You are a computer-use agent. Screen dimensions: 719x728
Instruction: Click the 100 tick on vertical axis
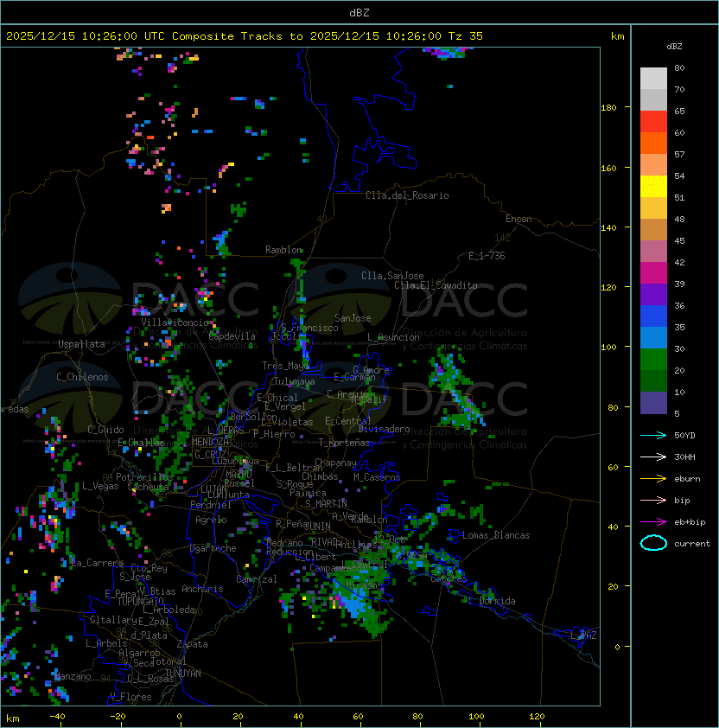(x=608, y=348)
